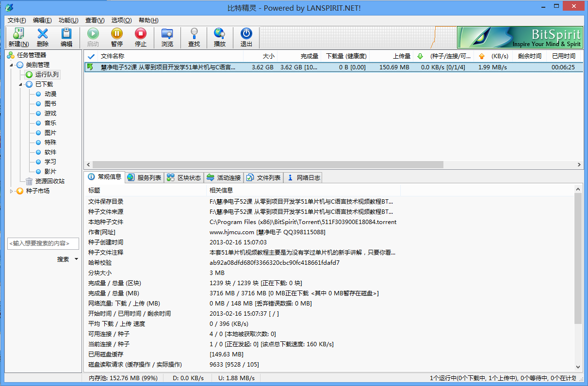588x386 pixels.
Task: Expand the 种子市场 tree node
Action: pos(12,191)
